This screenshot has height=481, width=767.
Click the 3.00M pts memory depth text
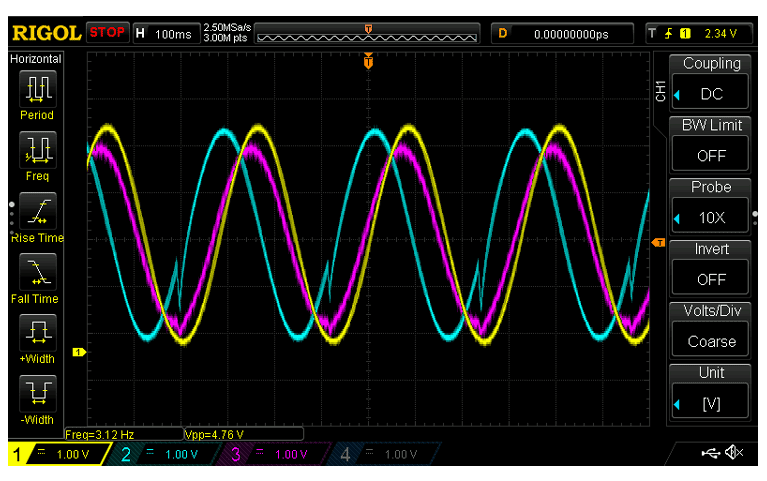tap(226, 38)
